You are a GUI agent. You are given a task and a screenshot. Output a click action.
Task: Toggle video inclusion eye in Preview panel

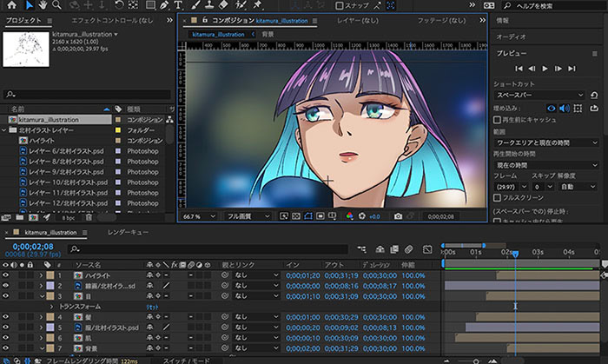(551, 109)
